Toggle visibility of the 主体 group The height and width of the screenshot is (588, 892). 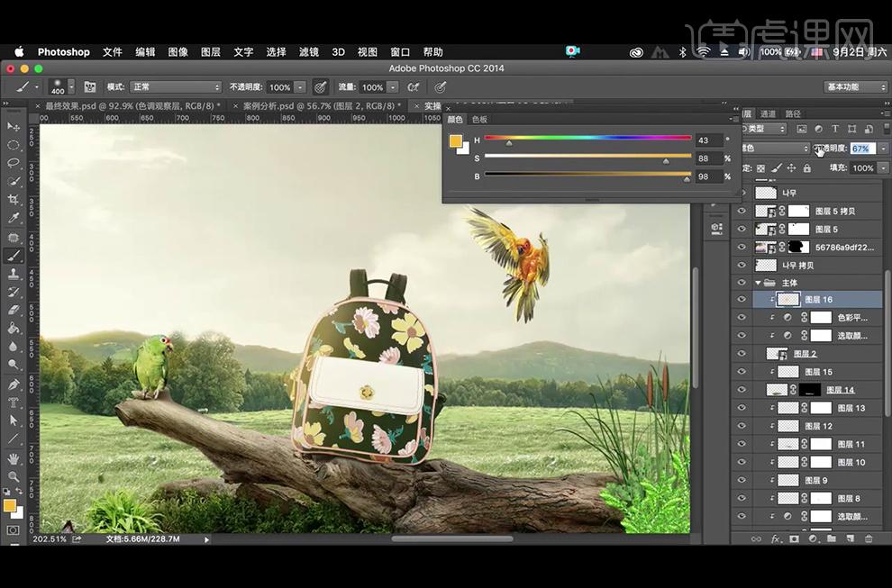[742, 283]
